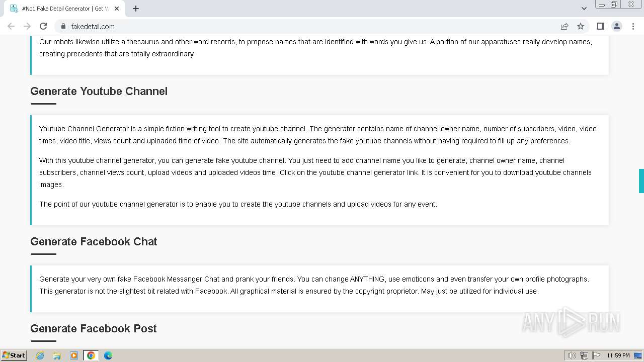Open the browser side panel
Image resolution: width=644 pixels, height=362 pixels.
point(600,26)
